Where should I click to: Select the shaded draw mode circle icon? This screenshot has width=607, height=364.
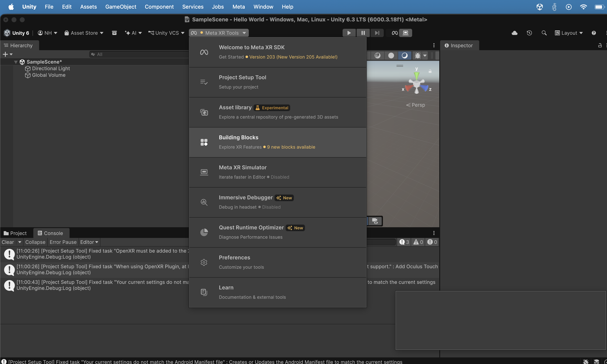(x=391, y=56)
